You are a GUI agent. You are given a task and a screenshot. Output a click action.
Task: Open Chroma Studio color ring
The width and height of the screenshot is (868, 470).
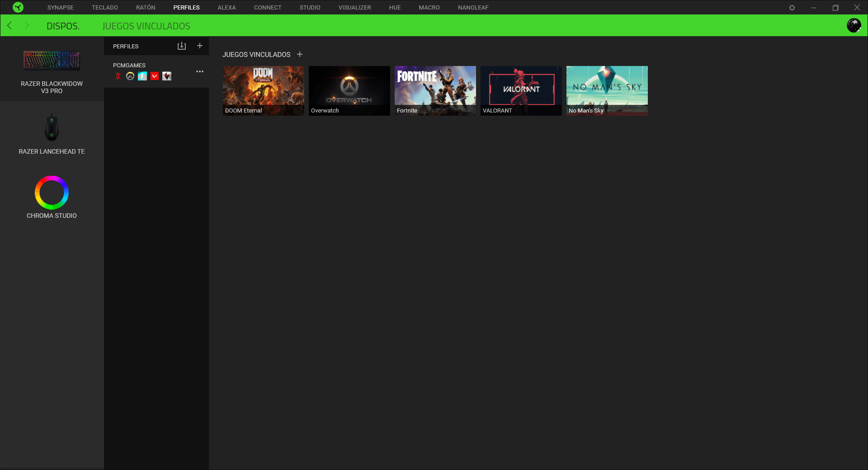coord(52,193)
